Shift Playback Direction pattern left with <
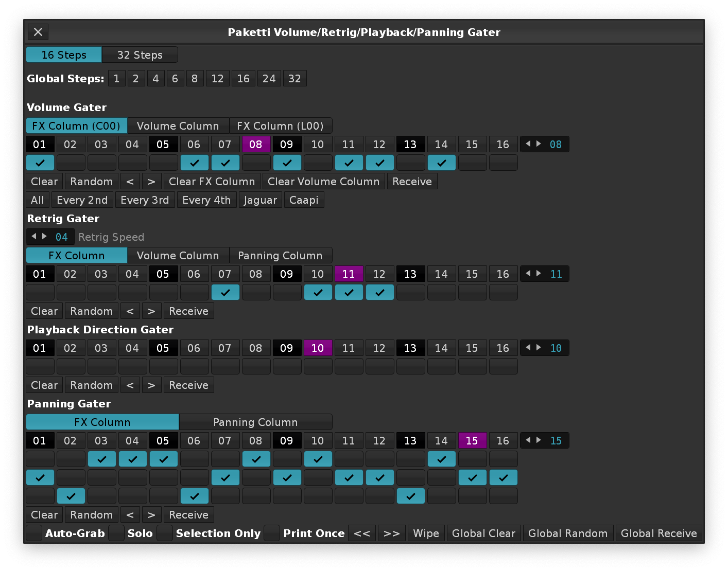This screenshot has height=571, width=728. click(x=130, y=385)
